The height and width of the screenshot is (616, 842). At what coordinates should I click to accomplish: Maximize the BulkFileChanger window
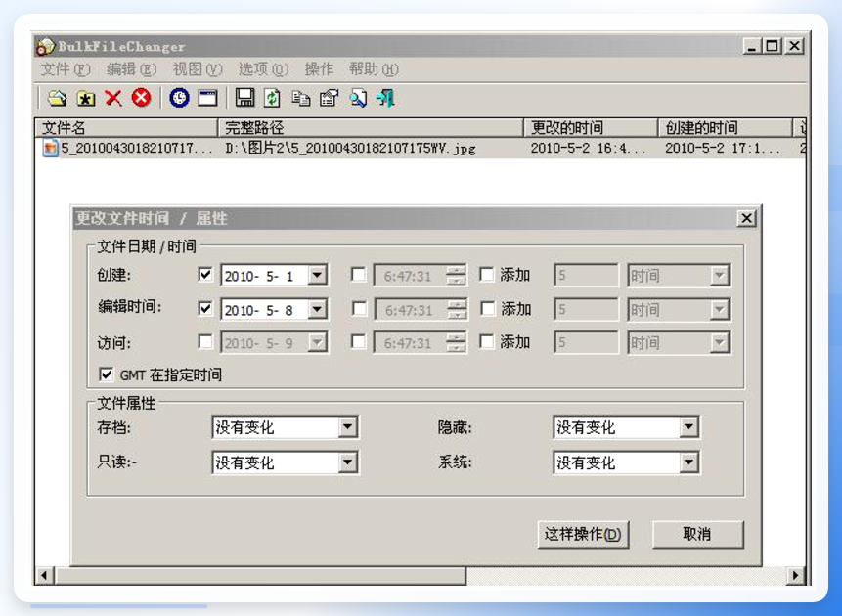coord(772,46)
